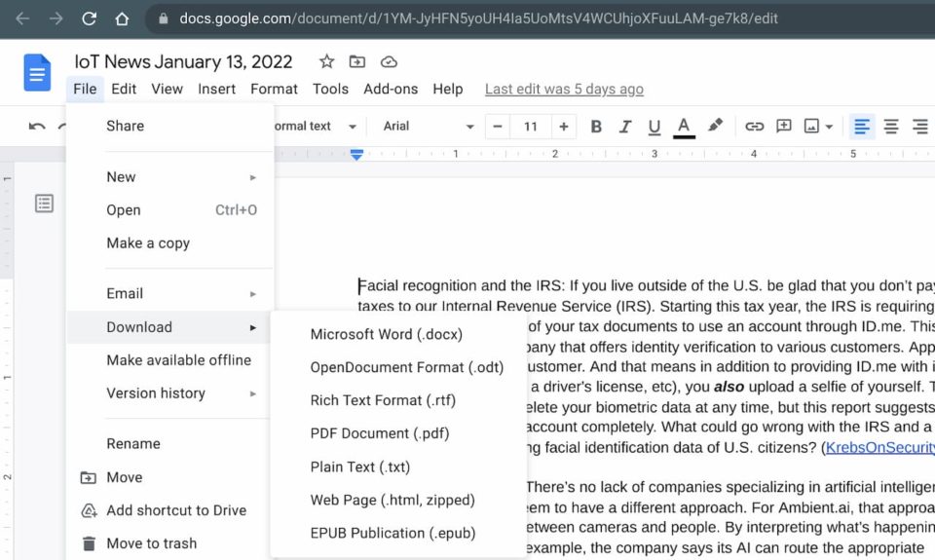Image resolution: width=935 pixels, height=560 pixels.
Task: Go to browser home icon
Action: click(x=122, y=19)
